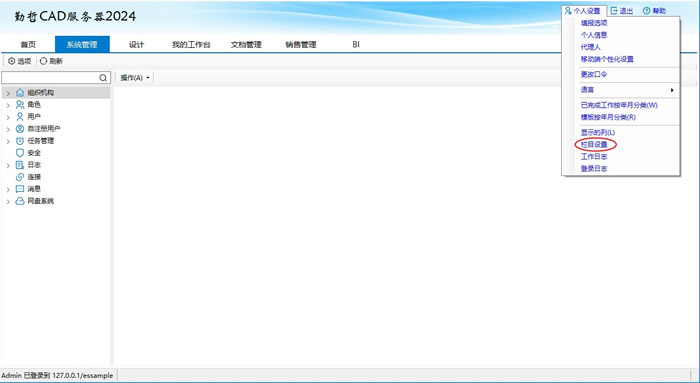Switch to the BI tab
700x383 pixels.
[356, 44]
